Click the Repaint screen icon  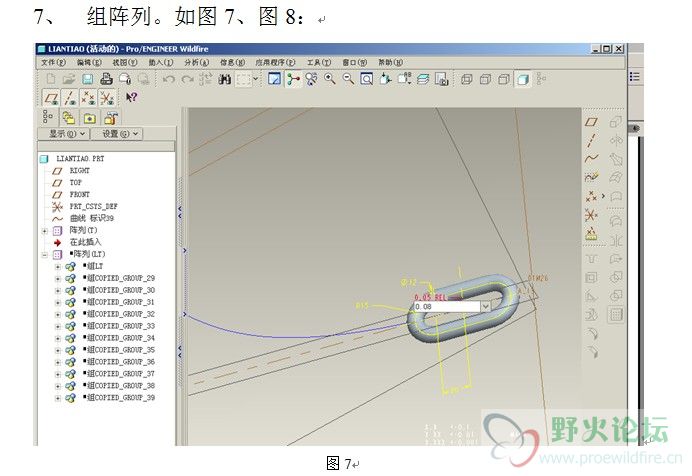tap(274, 79)
